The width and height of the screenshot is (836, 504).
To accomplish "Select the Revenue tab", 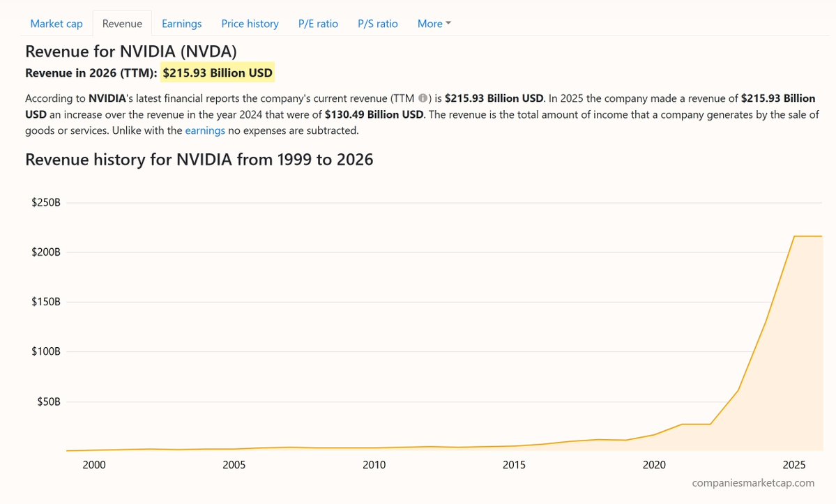I will (122, 24).
